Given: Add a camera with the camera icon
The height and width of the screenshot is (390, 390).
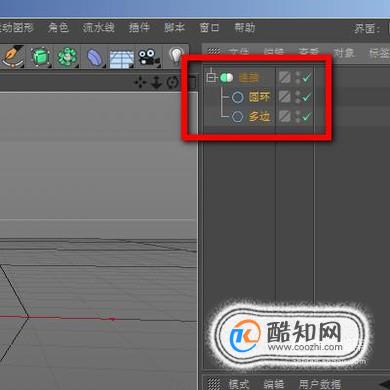Looking at the screenshot, I should pyautogui.click(x=148, y=58).
